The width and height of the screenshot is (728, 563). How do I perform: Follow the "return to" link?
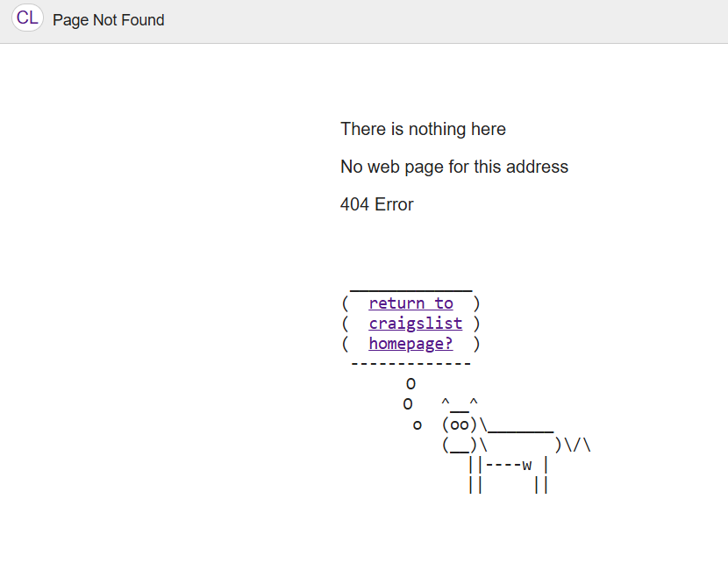(x=410, y=303)
